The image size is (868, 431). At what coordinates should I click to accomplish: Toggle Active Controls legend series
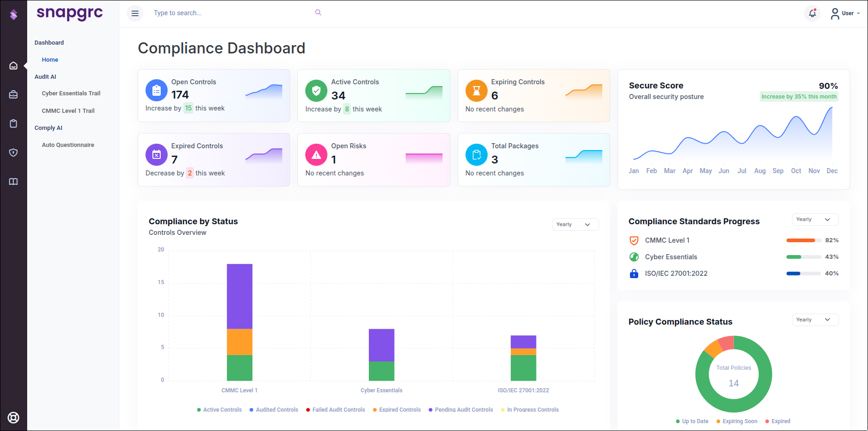219,410
